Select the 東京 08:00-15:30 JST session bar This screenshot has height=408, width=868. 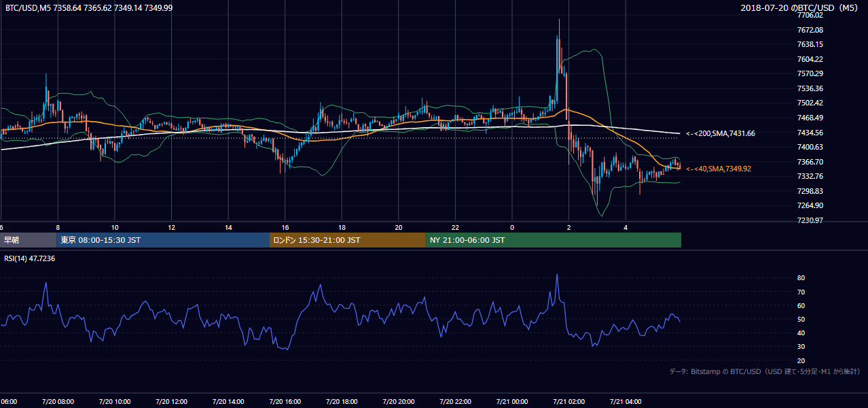163,240
